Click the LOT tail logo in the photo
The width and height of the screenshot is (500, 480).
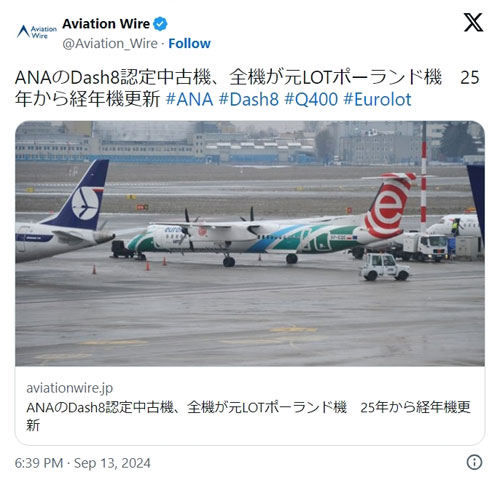(85, 203)
